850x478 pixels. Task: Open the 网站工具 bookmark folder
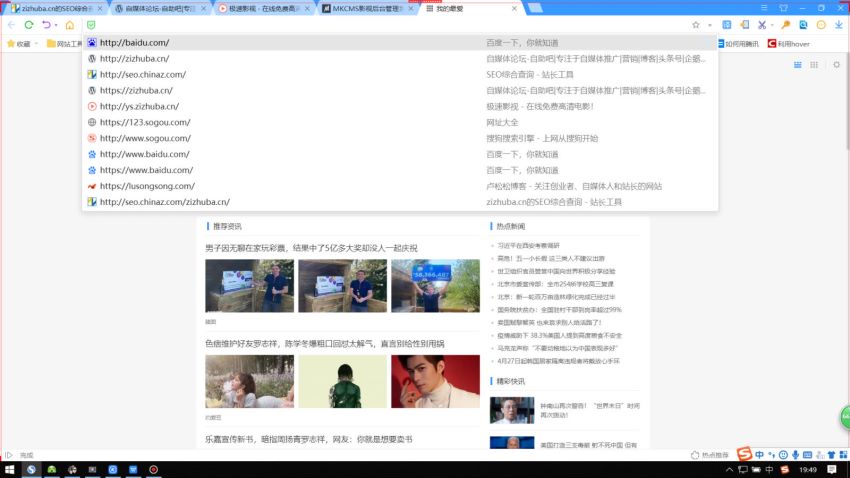tap(64, 44)
